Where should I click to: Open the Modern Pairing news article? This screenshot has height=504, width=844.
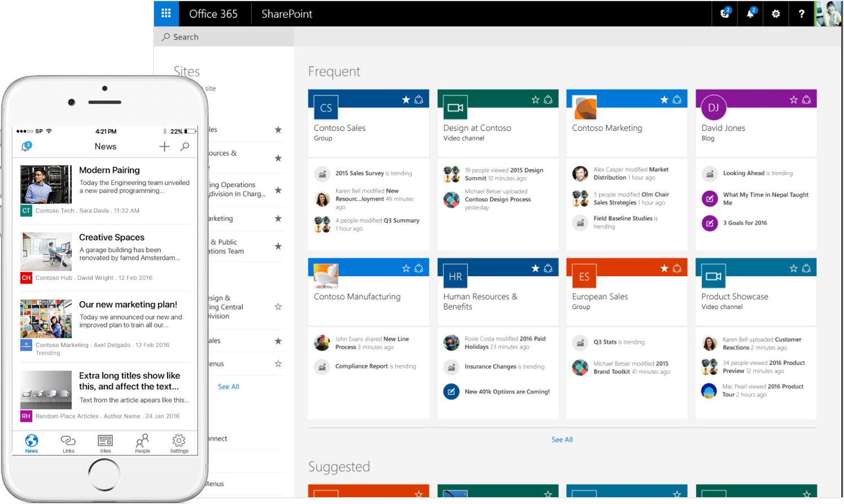[109, 170]
